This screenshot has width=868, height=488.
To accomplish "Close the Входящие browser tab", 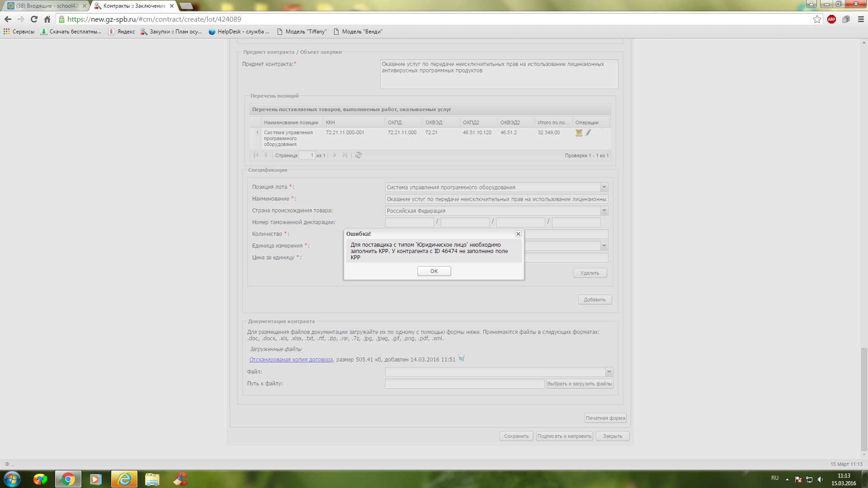I will (x=84, y=6).
